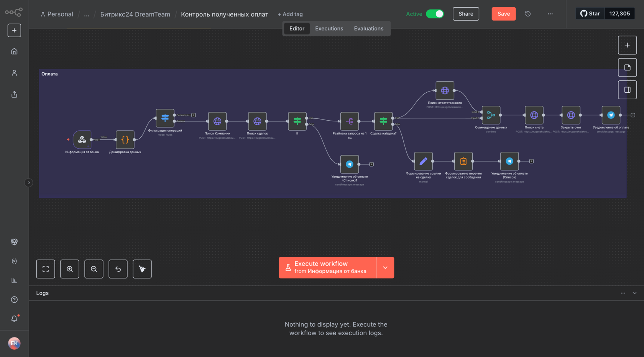Select the If node
Image resolution: width=644 pixels, height=357 pixels.
coord(297,121)
